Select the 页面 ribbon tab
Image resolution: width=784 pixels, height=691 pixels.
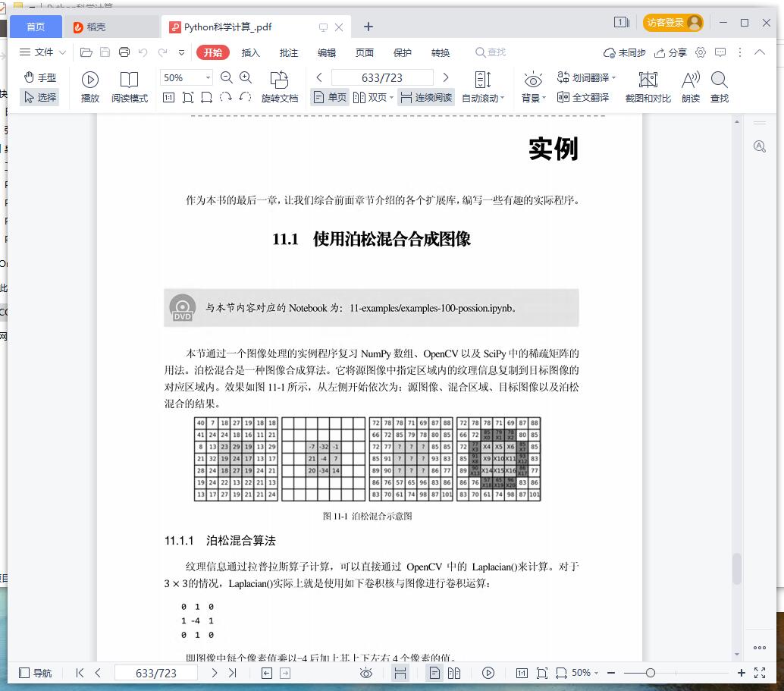[x=365, y=52]
